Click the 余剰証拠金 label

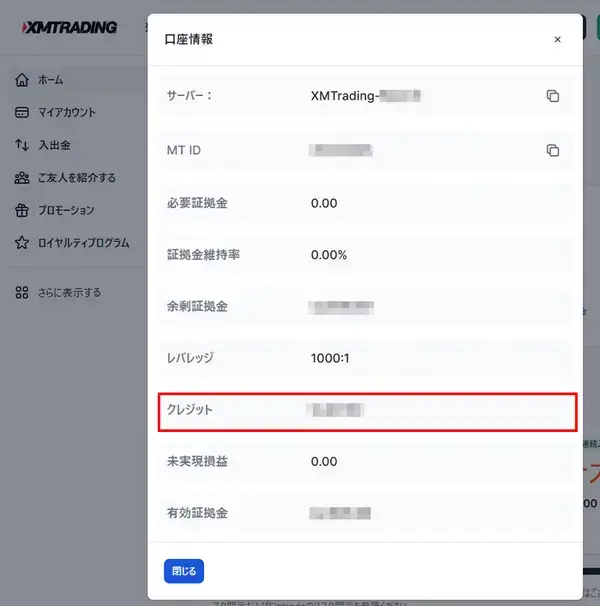197,306
